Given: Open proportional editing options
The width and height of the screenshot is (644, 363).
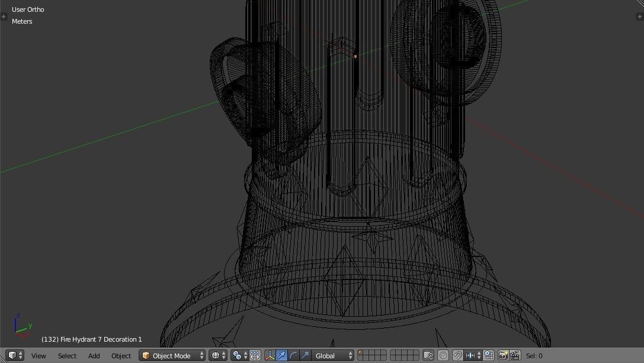Looking at the screenshot, I should (x=443, y=356).
